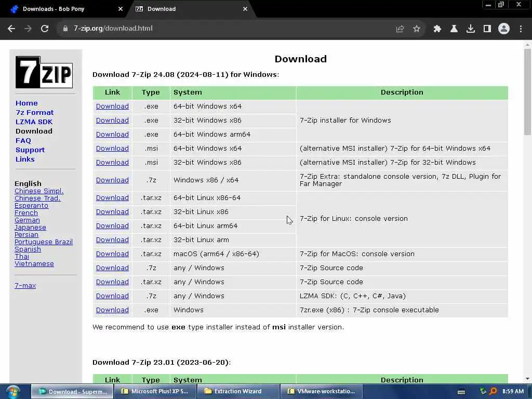Open the Chrome Labs flask icon
The width and height of the screenshot is (532, 399).
pos(454,29)
